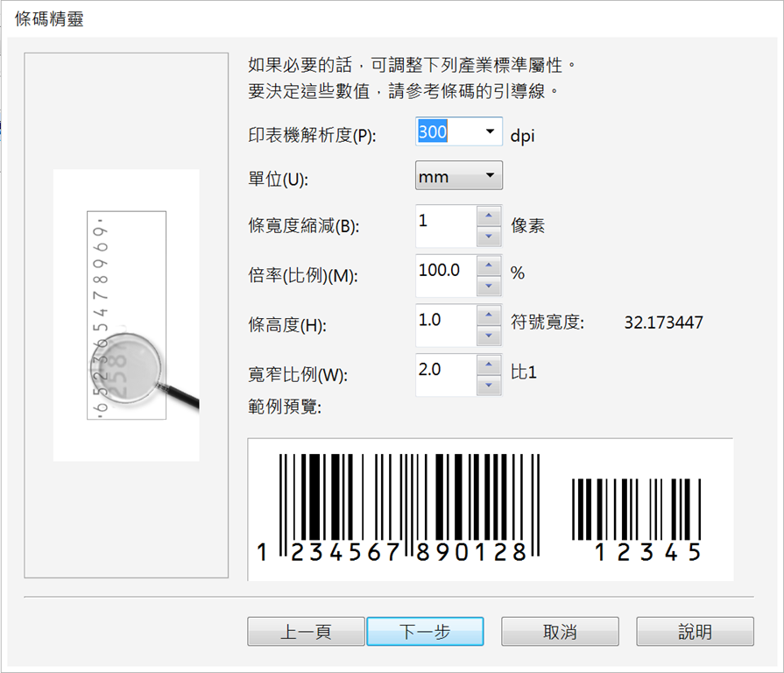Click the magnifier barcode illustration
This screenshot has width=784, height=673.
tap(126, 315)
